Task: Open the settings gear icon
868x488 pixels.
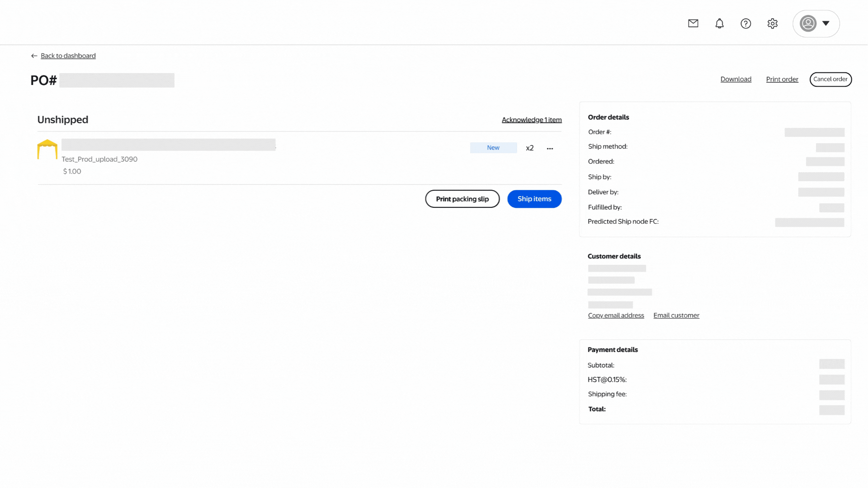Action: [x=772, y=23]
